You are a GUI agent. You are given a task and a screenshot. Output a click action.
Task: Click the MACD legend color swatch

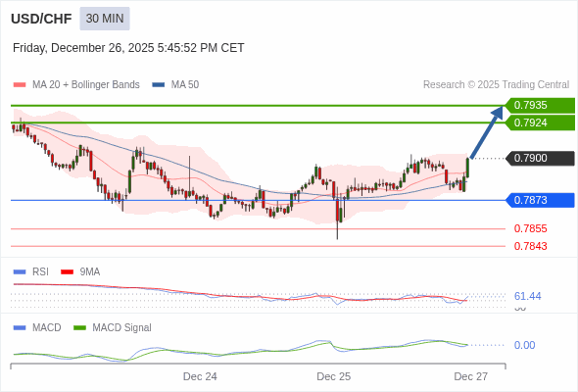[x=20, y=328]
